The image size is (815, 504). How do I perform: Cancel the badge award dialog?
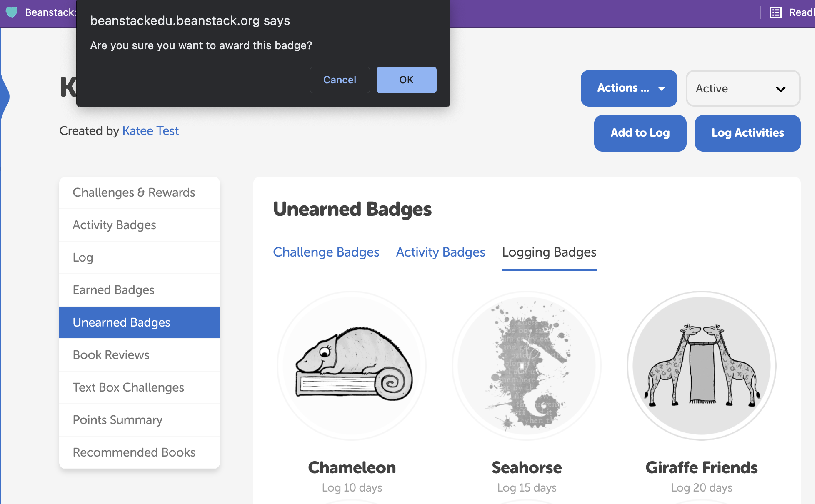pyautogui.click(x=340, y=80)
